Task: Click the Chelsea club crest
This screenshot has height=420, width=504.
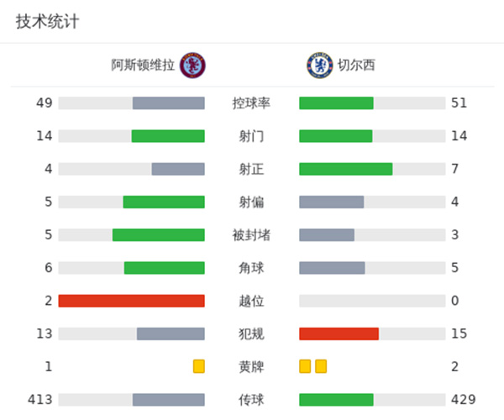Action: tap(319, 65)
